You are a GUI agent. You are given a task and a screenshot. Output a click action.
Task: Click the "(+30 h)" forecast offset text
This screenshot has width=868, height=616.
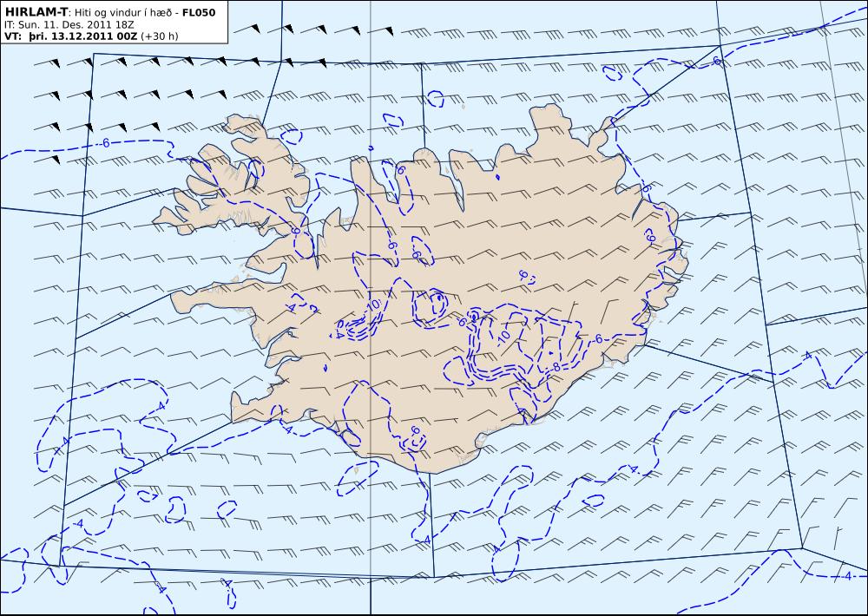pyautogui.click(x=160, y=36)
